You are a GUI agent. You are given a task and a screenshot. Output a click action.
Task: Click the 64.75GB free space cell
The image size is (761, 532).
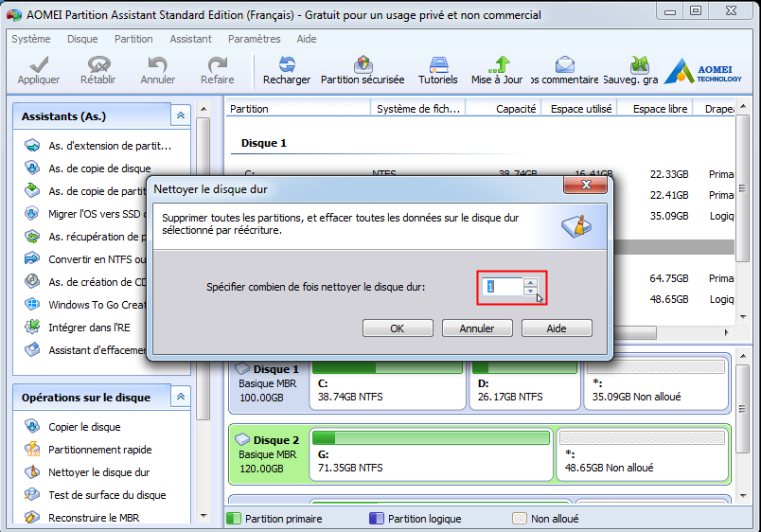point(669,278)
